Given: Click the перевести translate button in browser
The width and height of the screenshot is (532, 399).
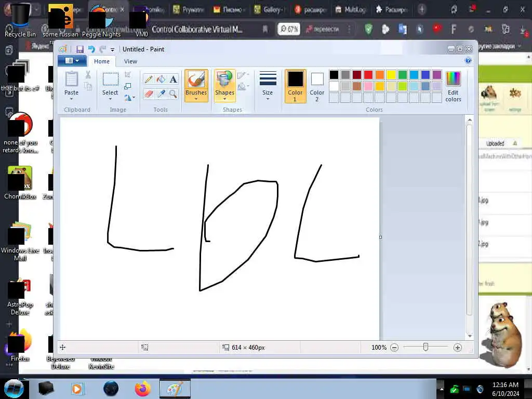Looking at the screenshot, I should 323,29.
